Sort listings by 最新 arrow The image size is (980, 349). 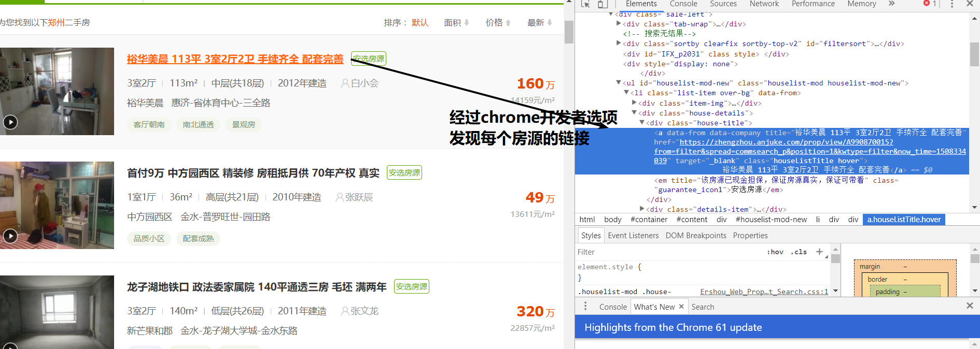(x=550, y=23)
